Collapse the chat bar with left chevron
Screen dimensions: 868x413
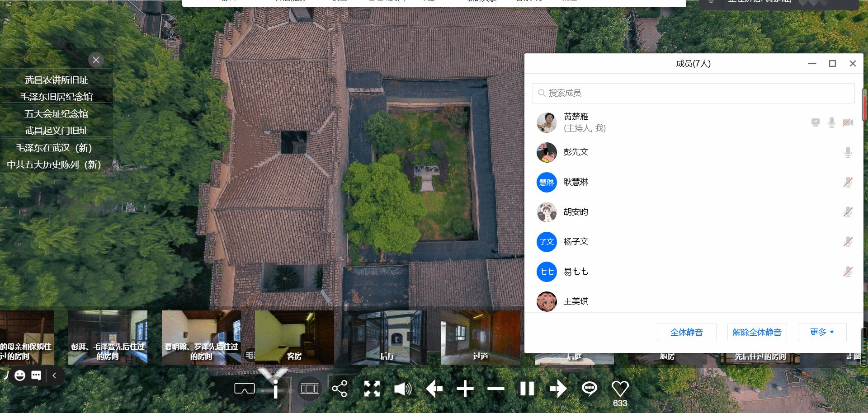tap(55, 375)
